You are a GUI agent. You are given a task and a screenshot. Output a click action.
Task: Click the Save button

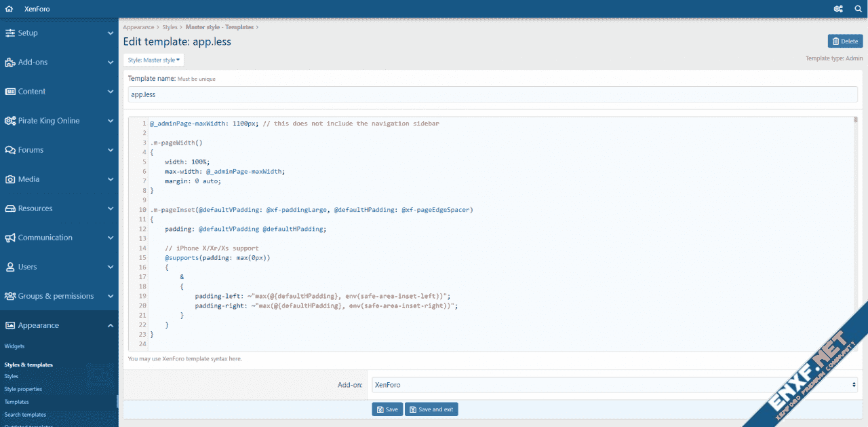pos(387,409)
